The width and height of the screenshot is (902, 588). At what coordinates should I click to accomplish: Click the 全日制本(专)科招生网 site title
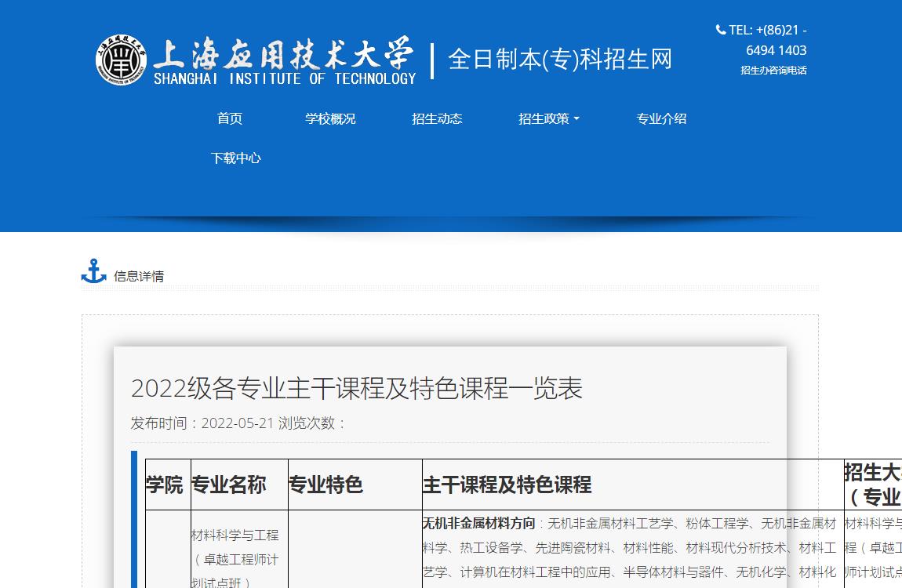click(560, 60)
